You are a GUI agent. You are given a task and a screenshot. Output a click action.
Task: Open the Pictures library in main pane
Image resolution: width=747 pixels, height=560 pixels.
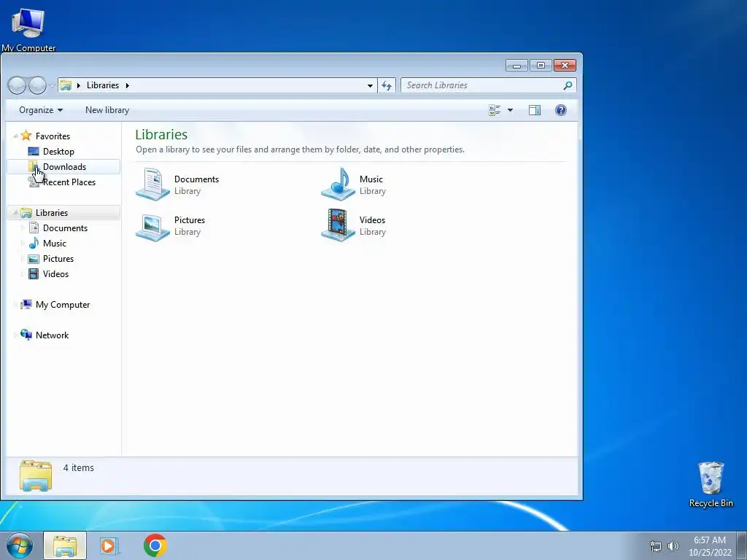point(171,225)
